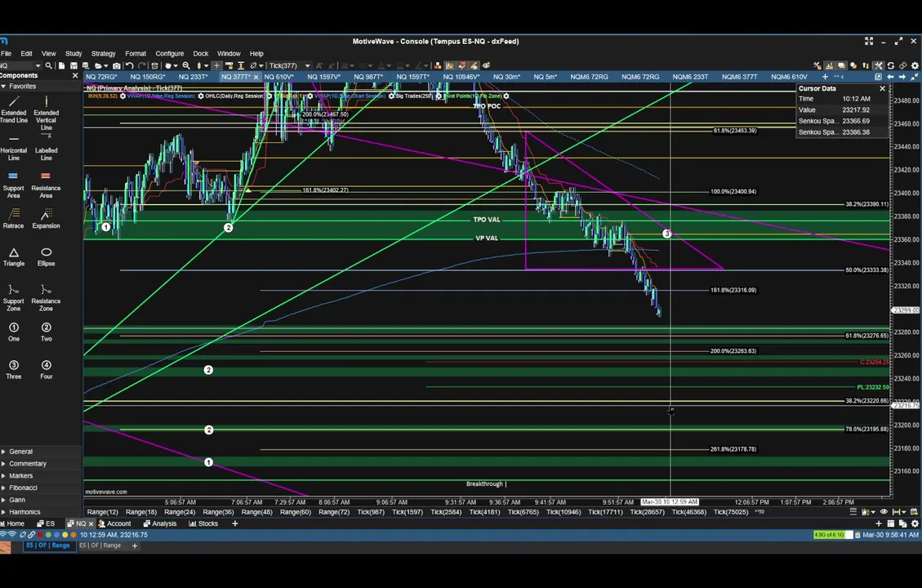922x588 pixels.
Task: Switch to the NQ 610V* chart tab
Action: click(x=278, y=77)
